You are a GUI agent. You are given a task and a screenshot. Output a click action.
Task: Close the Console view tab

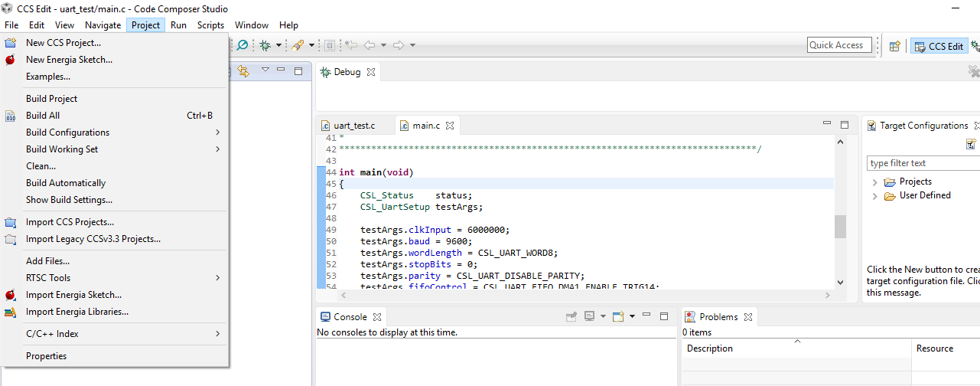377,316
